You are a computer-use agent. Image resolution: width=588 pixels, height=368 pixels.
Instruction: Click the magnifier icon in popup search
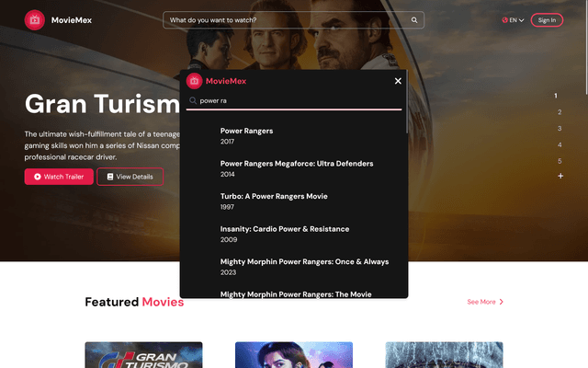[193, 100]
